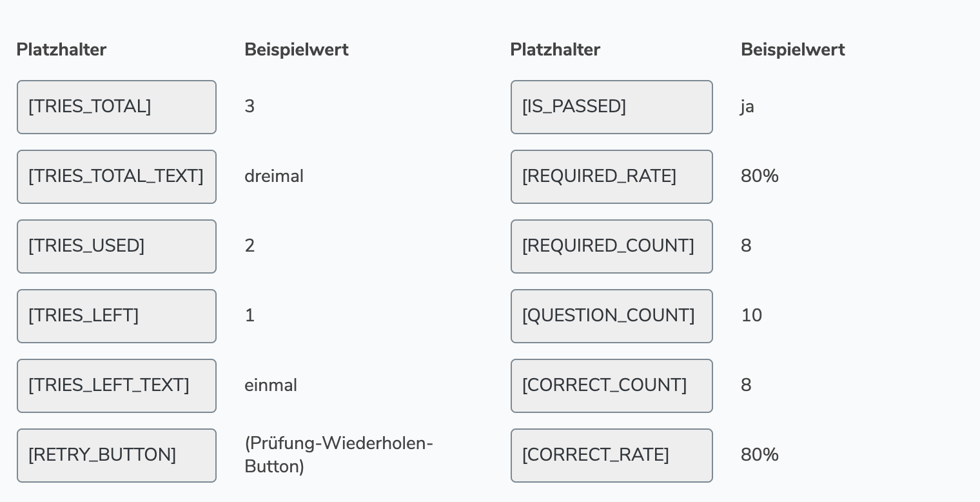Click the [TRIES_USED] placeholder box
Screen dimensions: 980x502
(117, 246)
